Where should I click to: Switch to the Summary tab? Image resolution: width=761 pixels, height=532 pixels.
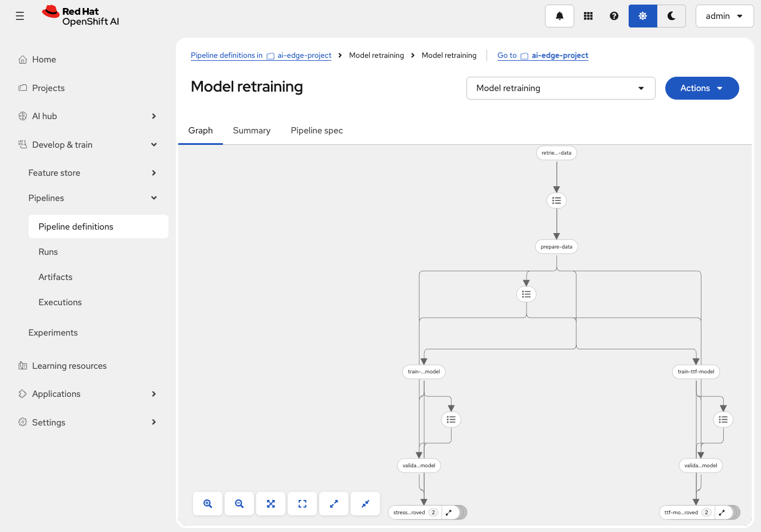click(252, 131)
